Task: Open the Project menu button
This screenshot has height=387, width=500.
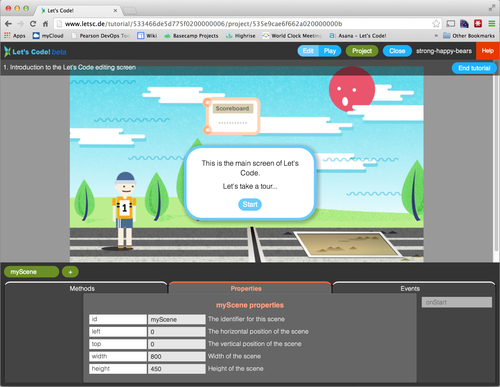Action: pyautogui.click(x=362, y=51)
